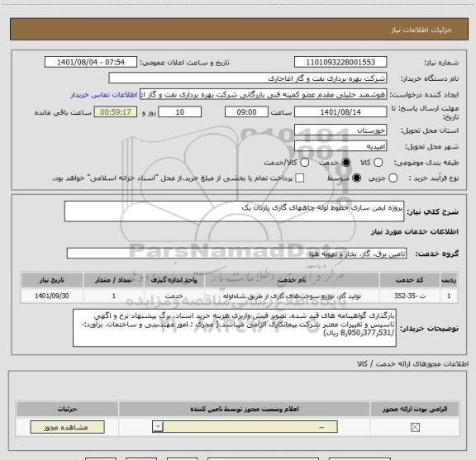
Task: Click the service group field تامین برق، گاز
Action: pyautogui.click(x=236, y=254)
